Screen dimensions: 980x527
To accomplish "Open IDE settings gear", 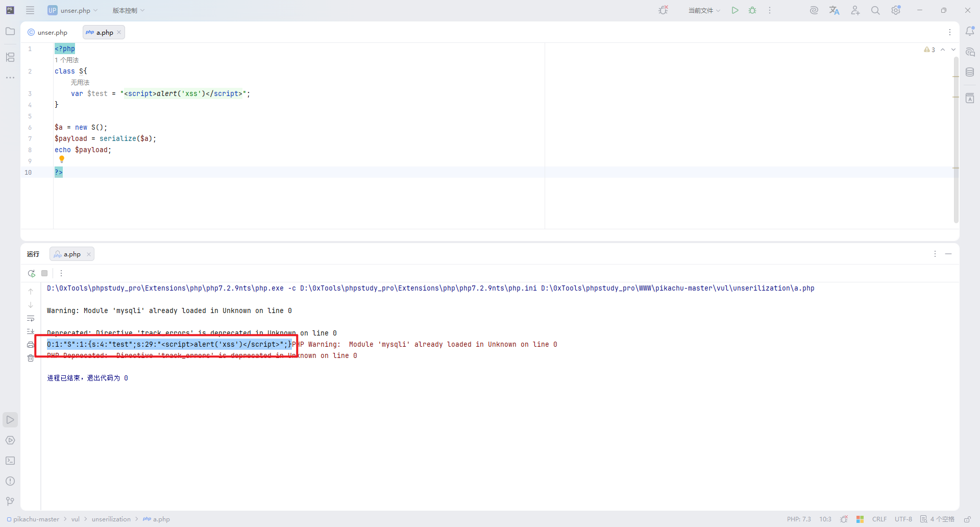I will 896,10.
